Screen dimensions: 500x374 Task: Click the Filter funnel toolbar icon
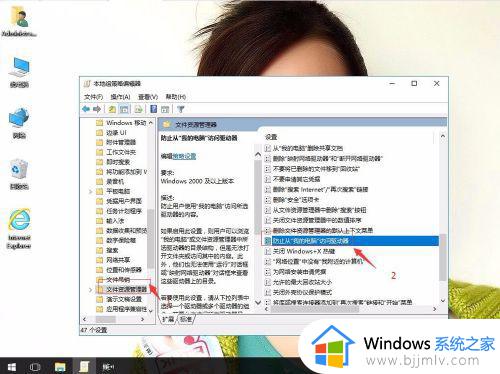pos(181,109)
